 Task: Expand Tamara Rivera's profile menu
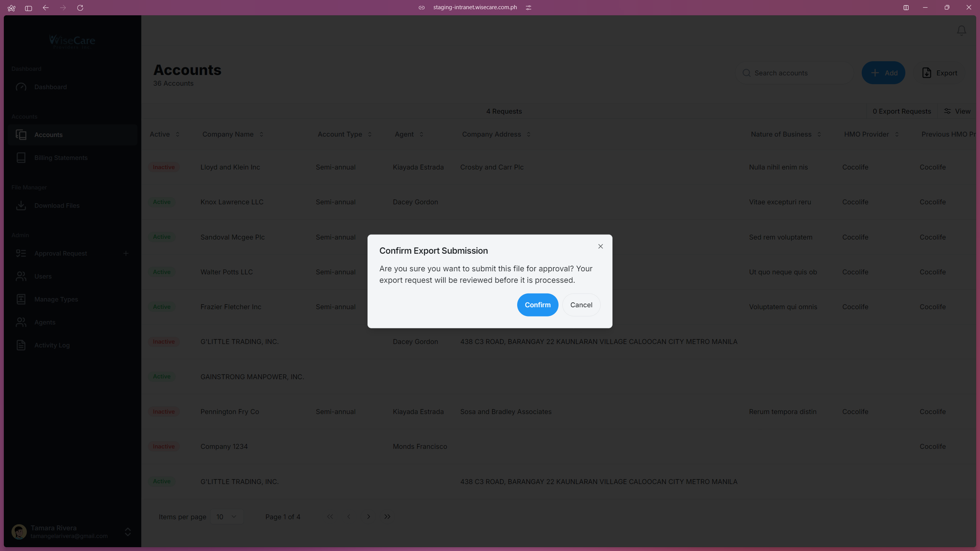[127, 532]
